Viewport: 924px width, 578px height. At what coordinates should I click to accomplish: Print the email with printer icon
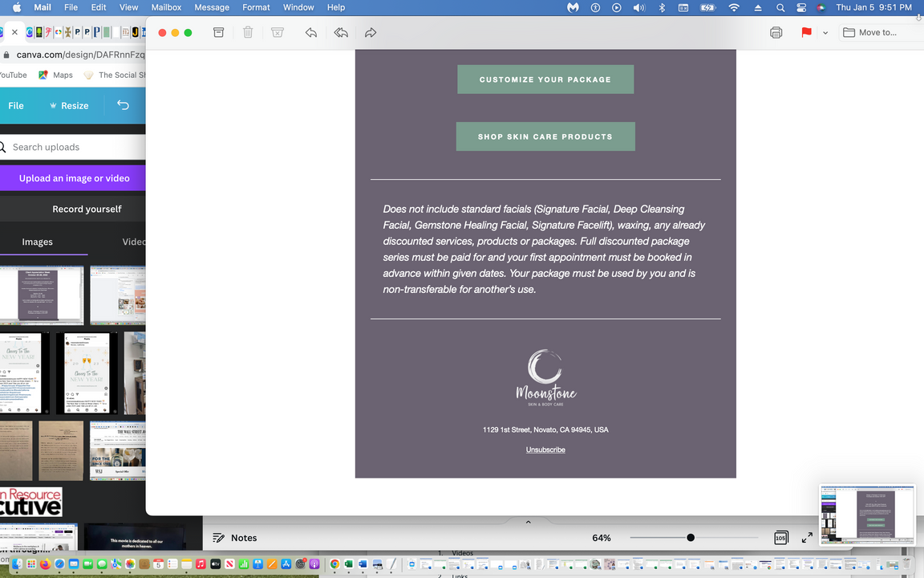coord(776,33)
